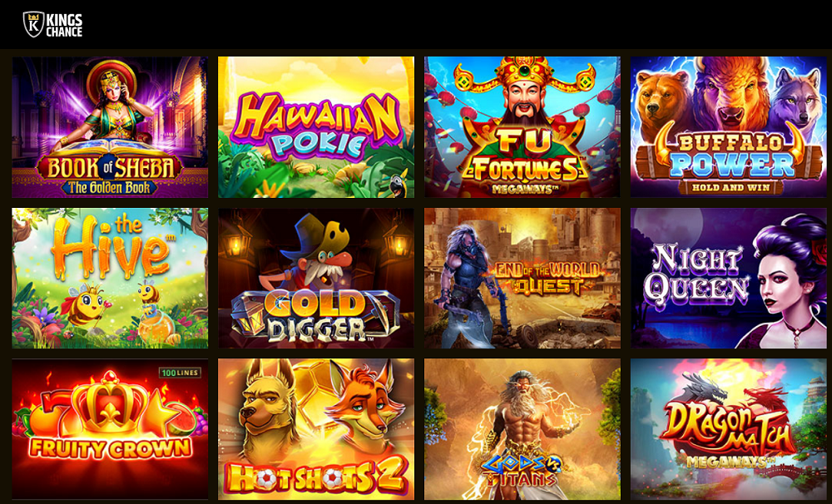
Task: Launch the Night Queen slot
Action: 729,278
